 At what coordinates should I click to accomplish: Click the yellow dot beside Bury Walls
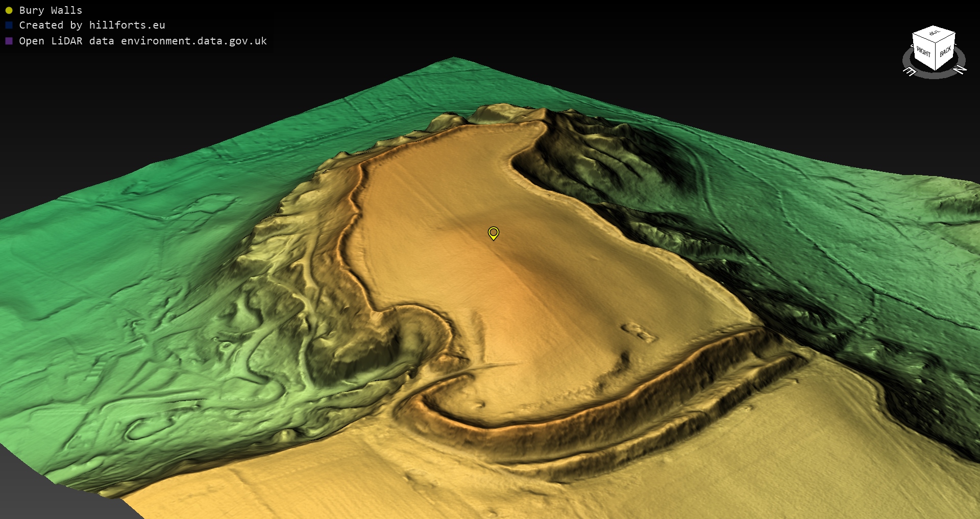(9, 10)
